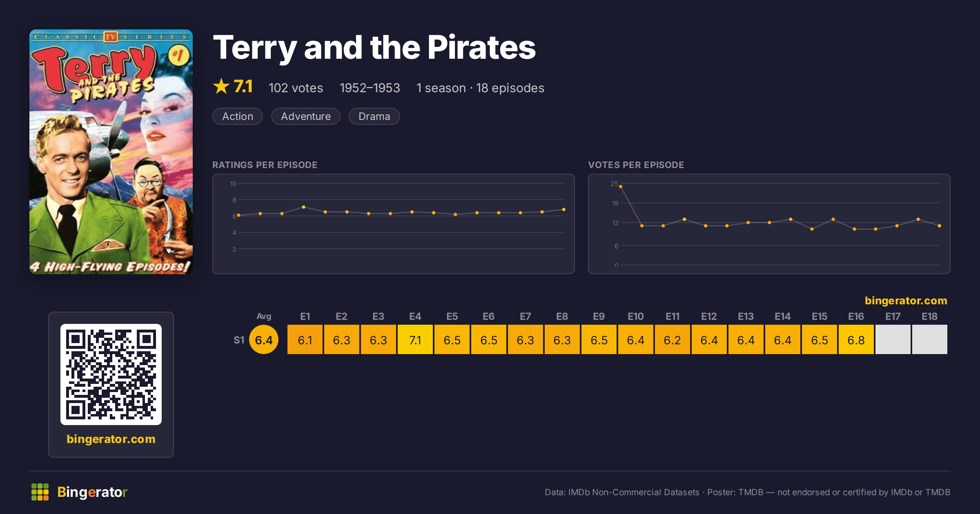Click the E10 column header
Image resolution: width=980 pixels, height=514 pixels.
(636, 317)
